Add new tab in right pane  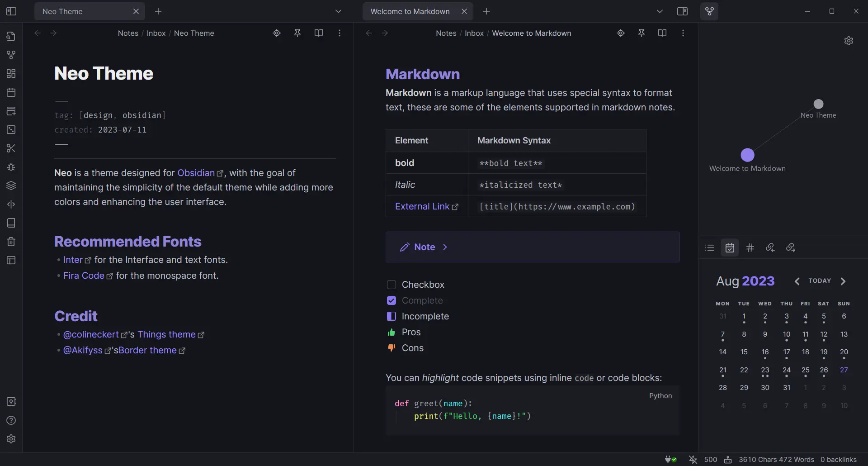pyautogui.click(x=486, y=11)
